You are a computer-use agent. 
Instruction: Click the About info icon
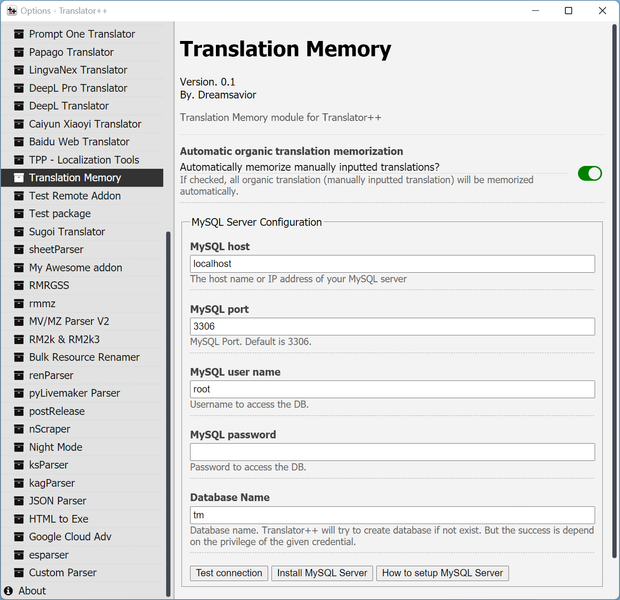9,591
